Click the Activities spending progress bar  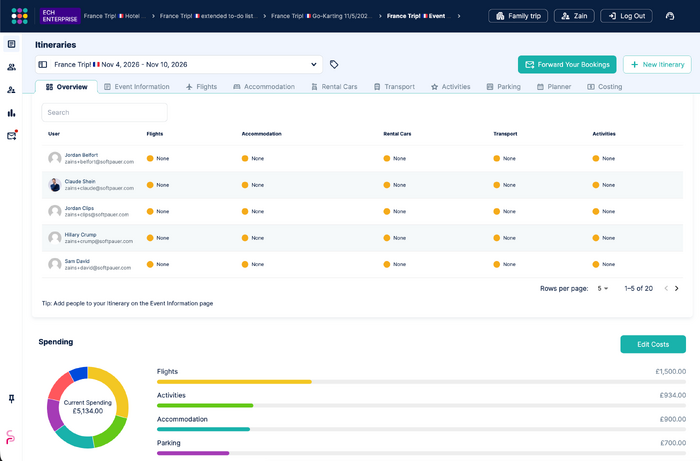click(x=421, y=406)
